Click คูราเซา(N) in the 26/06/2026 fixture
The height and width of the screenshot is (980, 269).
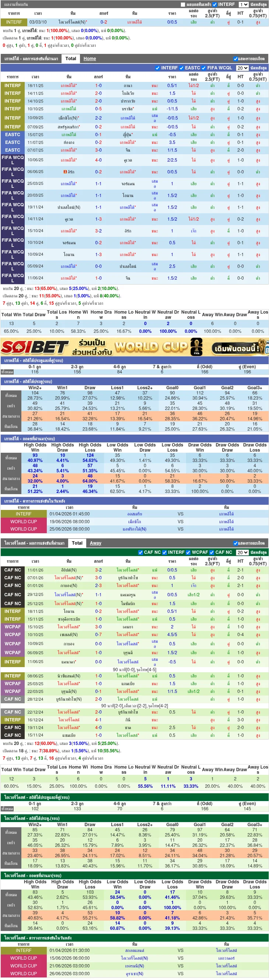tap(134, 973)
